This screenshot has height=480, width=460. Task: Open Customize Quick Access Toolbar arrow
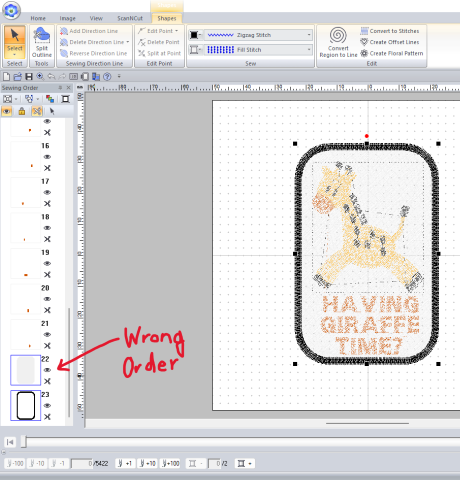click(119, 76)
